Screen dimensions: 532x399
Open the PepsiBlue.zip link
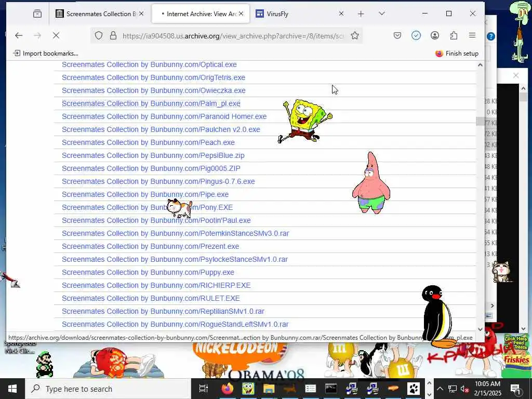coord(153,155)
